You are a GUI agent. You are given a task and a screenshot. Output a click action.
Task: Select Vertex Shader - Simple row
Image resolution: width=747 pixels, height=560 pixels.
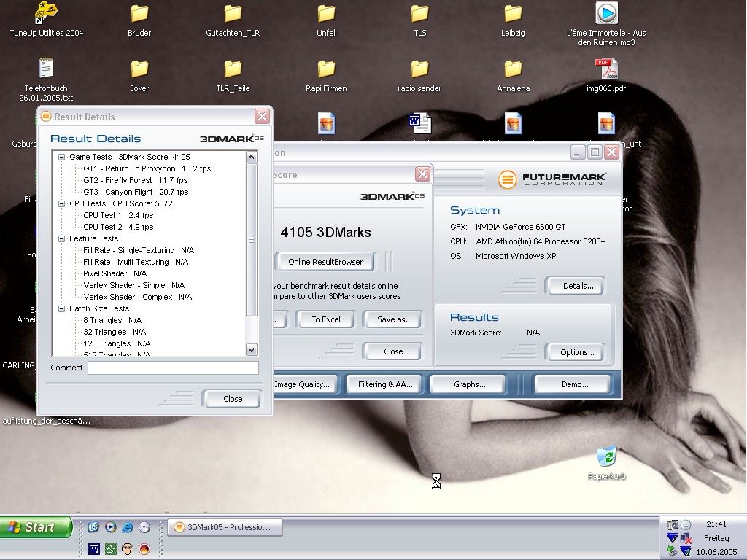(134, 285)
